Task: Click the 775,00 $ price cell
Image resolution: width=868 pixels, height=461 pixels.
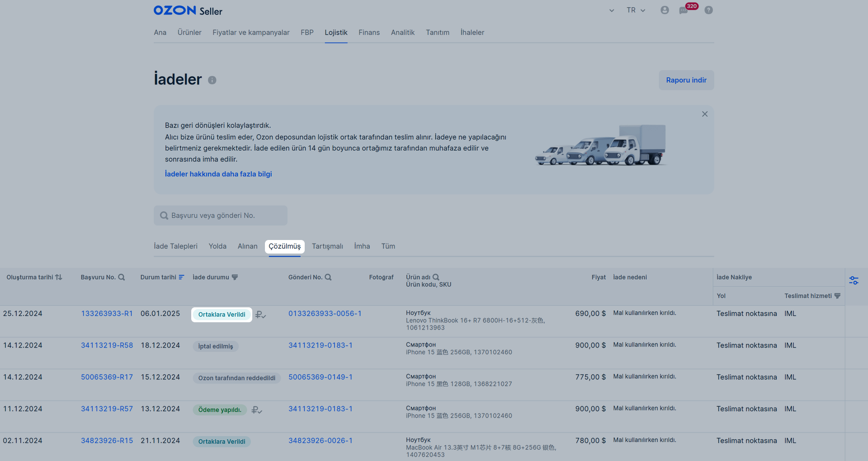Action: pyautogui.click(x=590, y=377)
